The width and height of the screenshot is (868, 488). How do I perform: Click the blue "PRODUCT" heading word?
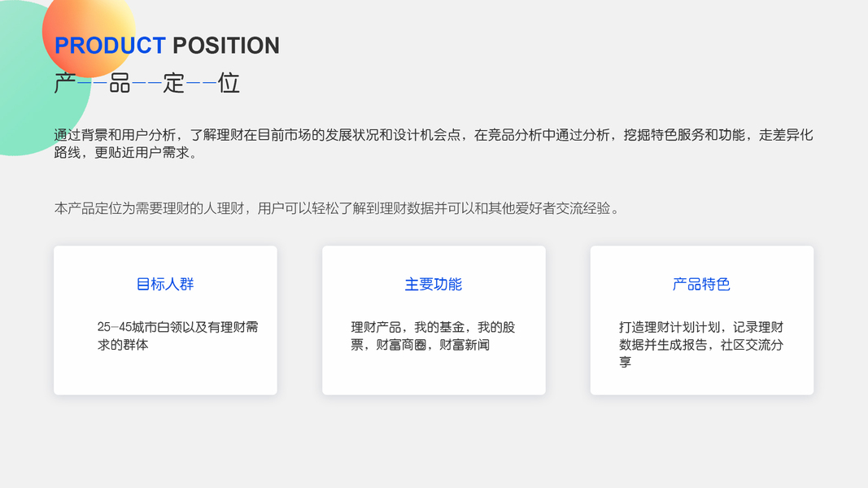coord(110,46)
